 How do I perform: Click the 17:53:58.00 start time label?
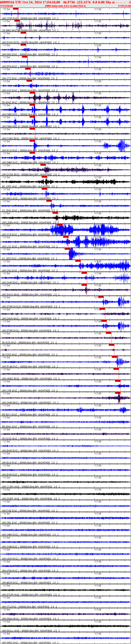click(x=6, y=6)
